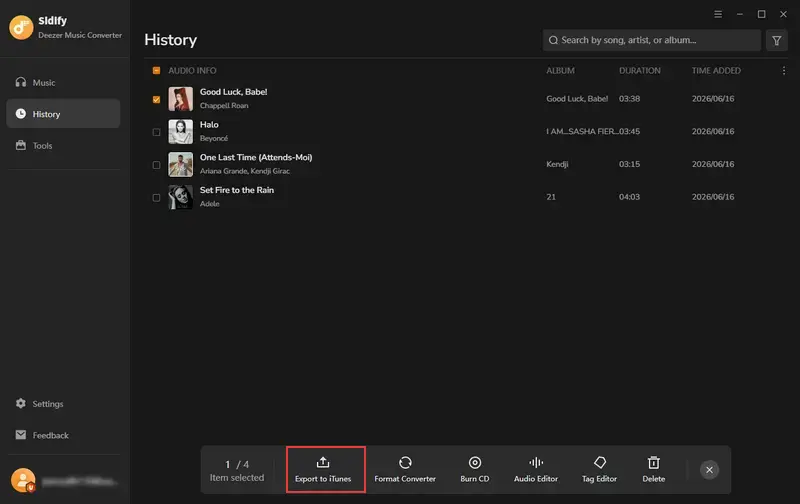The image size is (800, 504).
Task: Click the ALBUM column header
Action: (560, 70)
